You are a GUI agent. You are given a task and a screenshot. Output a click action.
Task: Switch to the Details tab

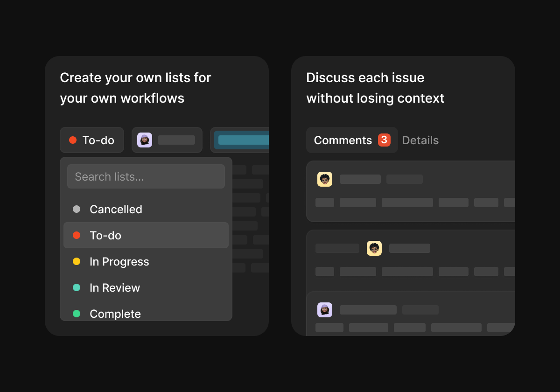(420, 140)
